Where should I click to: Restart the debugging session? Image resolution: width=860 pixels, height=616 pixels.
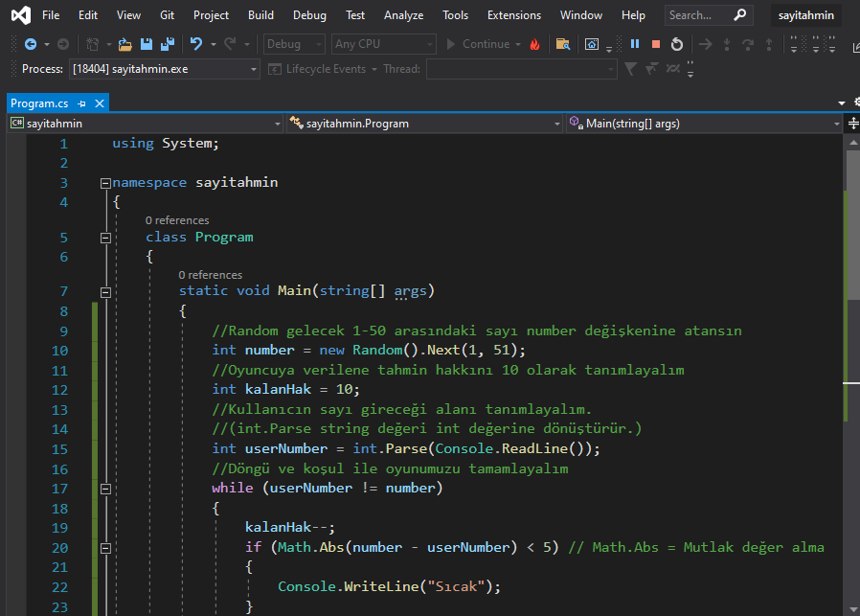click(x=678, y=43)
